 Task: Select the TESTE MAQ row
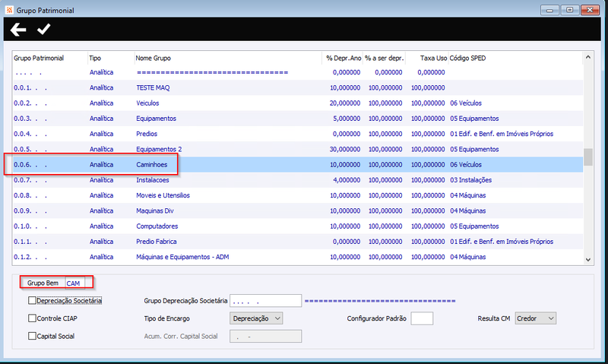(x=297, y=87)
